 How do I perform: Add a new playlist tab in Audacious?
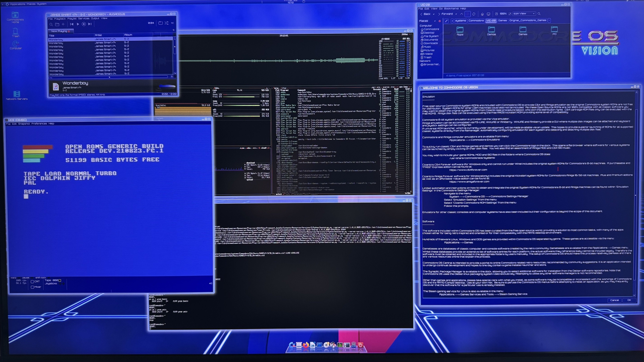click(174, 30)
